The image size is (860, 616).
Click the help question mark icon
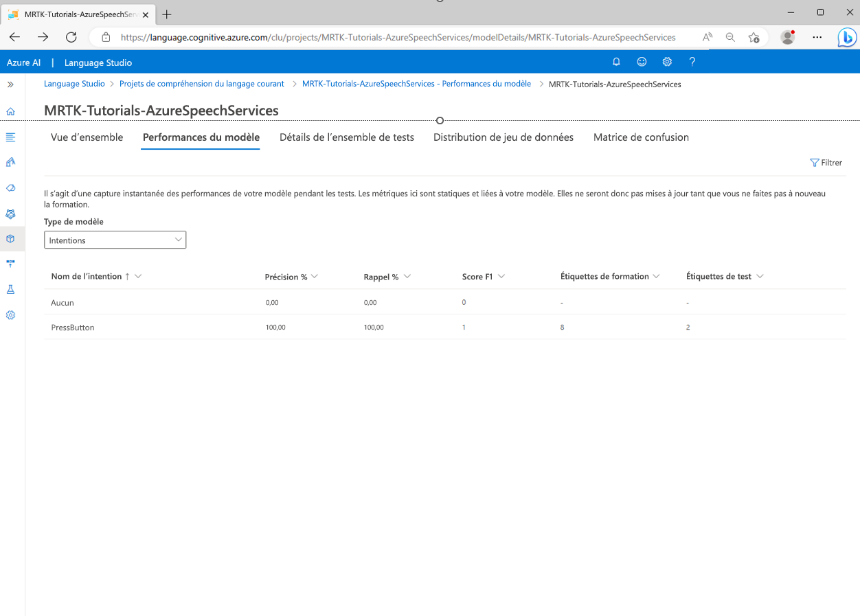click(692, 62)
